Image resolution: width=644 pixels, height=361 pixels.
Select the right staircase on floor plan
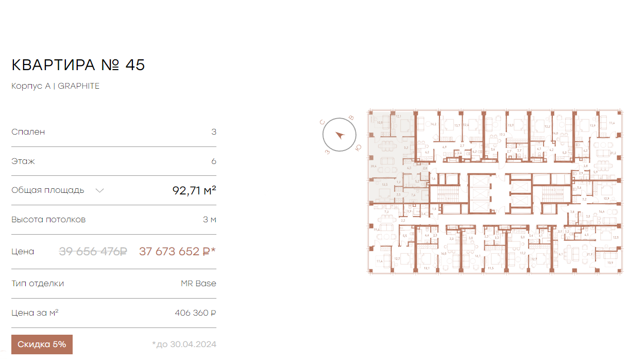tap(554, 195)
